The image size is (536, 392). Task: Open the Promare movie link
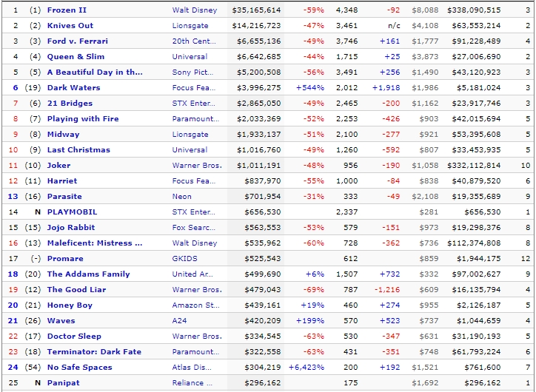pos(65,258)
